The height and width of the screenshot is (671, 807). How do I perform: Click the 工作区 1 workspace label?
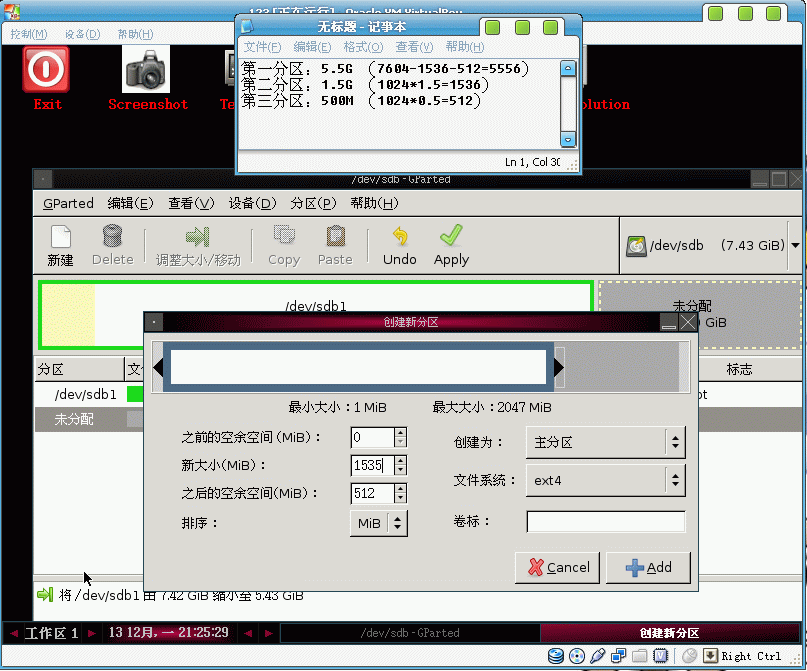(51, 632)
